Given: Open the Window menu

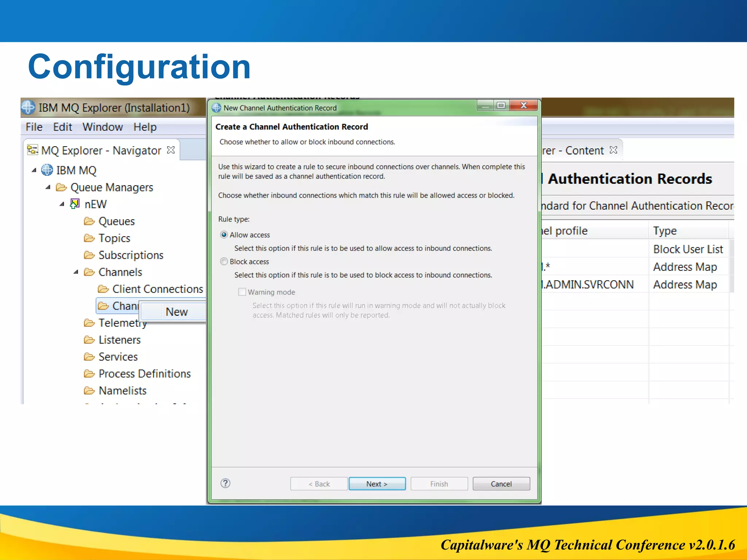Looking at the screenshot, I should click(102, 127).
